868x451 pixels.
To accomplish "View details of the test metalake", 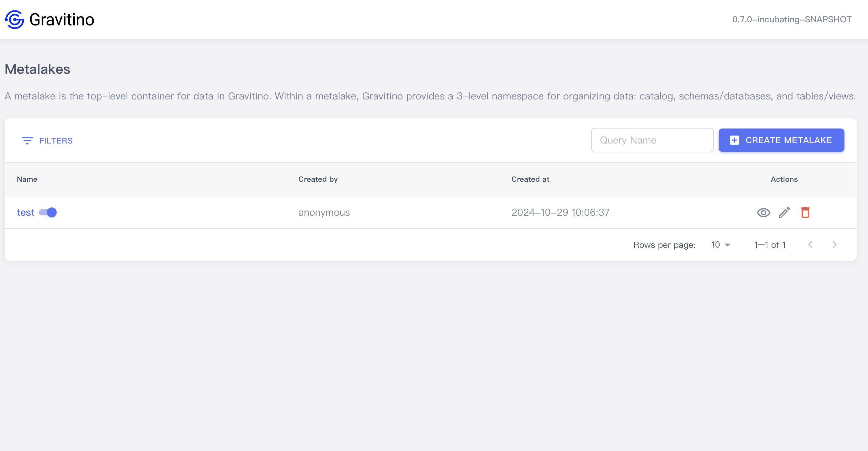I will click(763, 213).
